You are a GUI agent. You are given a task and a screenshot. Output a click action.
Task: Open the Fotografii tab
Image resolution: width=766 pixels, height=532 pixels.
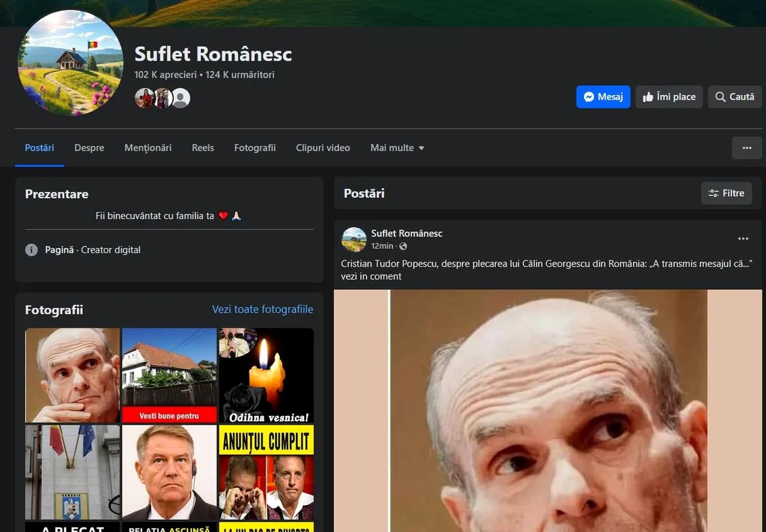[x=255, y=148]
